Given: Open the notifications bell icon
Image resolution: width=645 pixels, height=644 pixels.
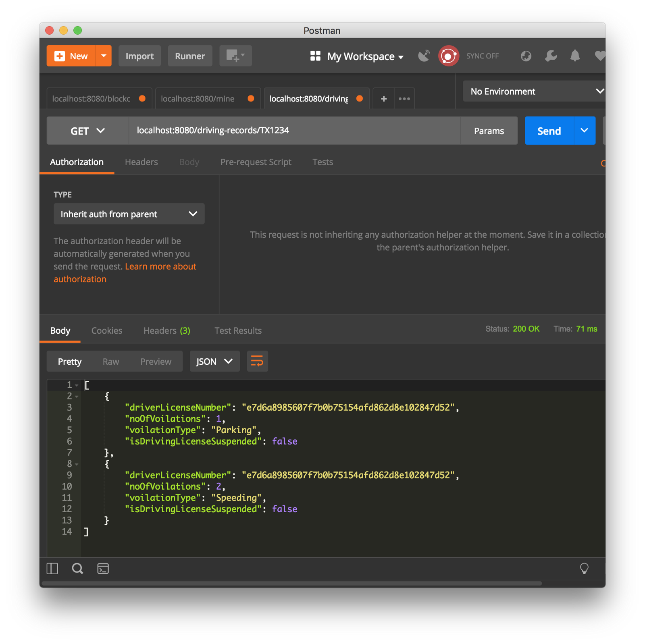Looking at the screenshot, I should click(x=575, y=56).
